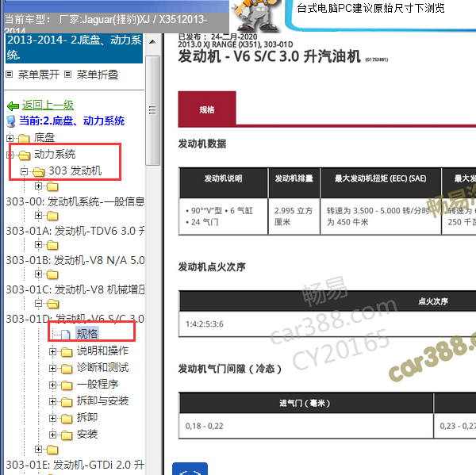Expand the 303-00 发动机系统 node

point(38,186)
